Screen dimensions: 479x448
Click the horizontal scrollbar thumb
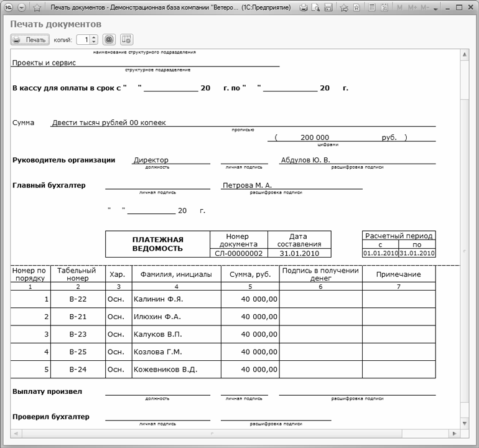click(x=212, y=433)
